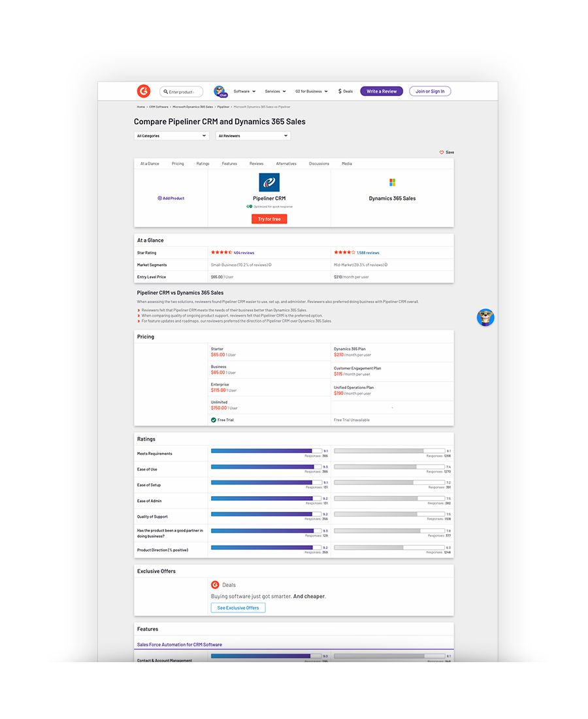Open the Services navigation dropdown
The height and width of the screenshot is (719, 588).
275,92
